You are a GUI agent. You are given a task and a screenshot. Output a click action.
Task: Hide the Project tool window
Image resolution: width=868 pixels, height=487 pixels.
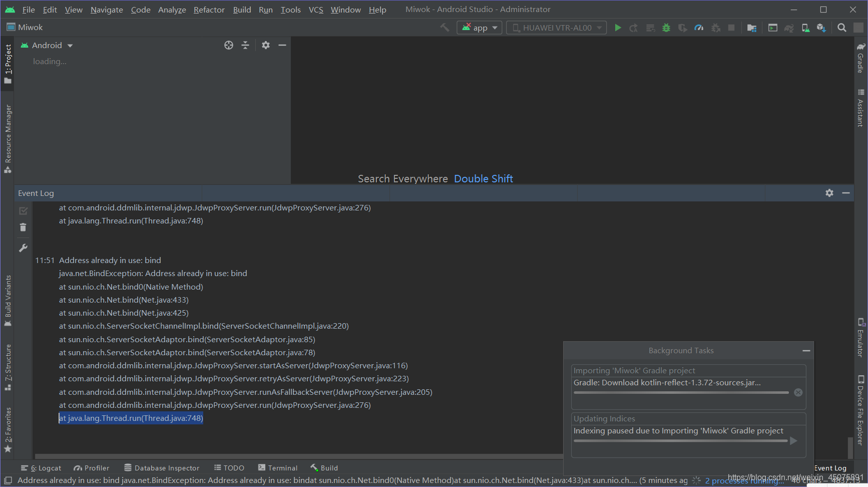282,45
